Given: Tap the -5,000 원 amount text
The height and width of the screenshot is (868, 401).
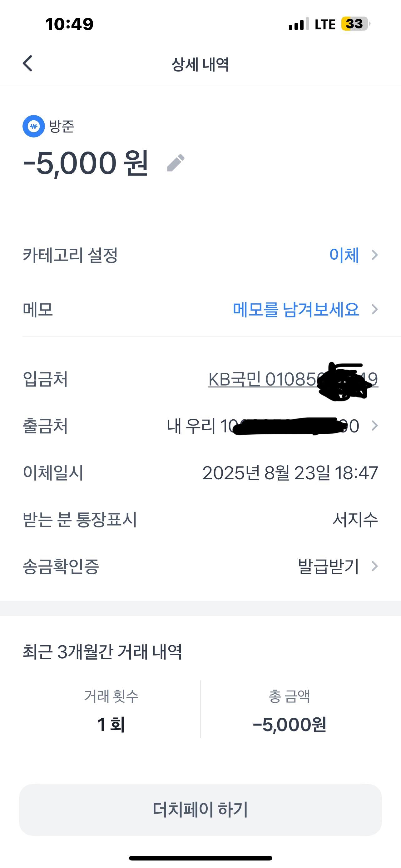Looking at the screenshot, I should coord(86,163).
